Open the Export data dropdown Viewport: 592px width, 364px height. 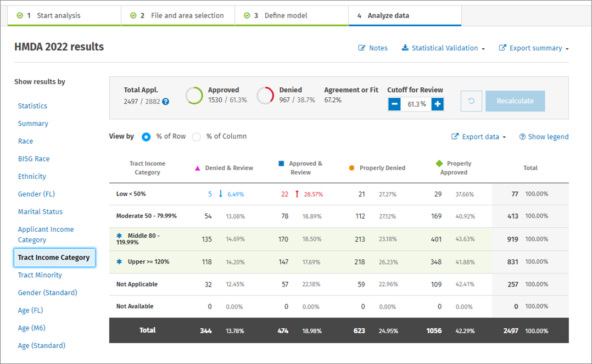(479, 137)
